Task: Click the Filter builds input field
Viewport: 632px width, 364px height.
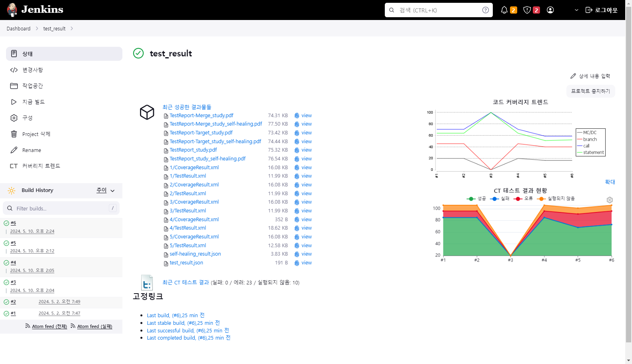Action: coord(61,208)
